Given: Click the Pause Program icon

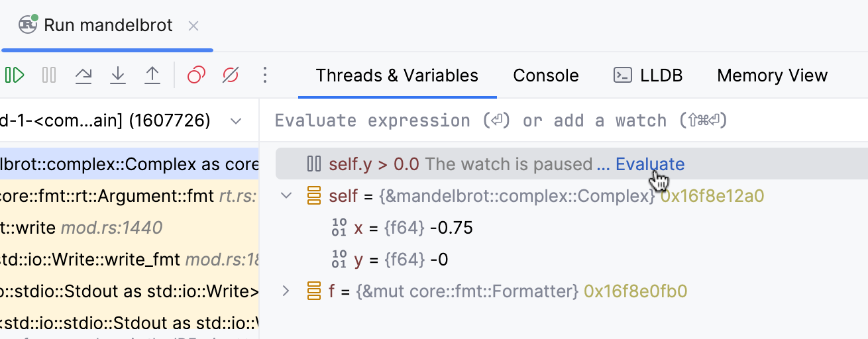Looking at the screenshot, I should point(49,75).
